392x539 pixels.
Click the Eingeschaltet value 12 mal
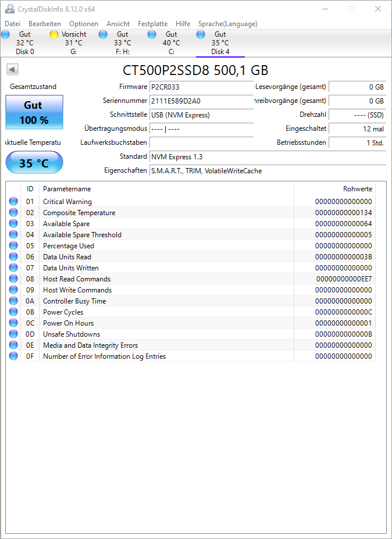[357, 129]
